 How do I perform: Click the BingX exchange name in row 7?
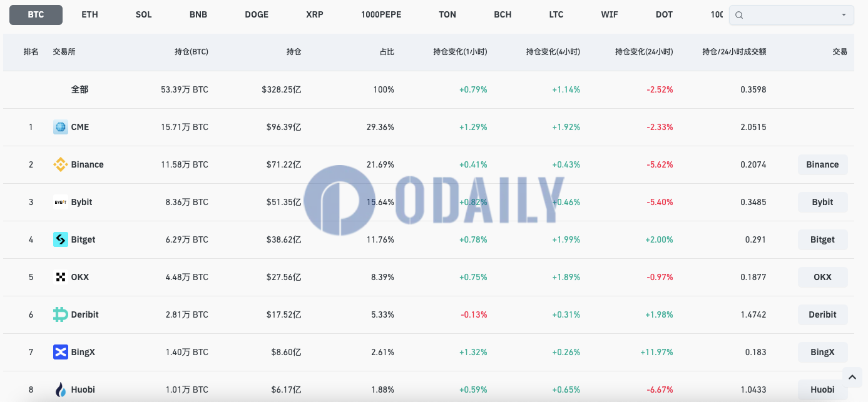point(83,352)
